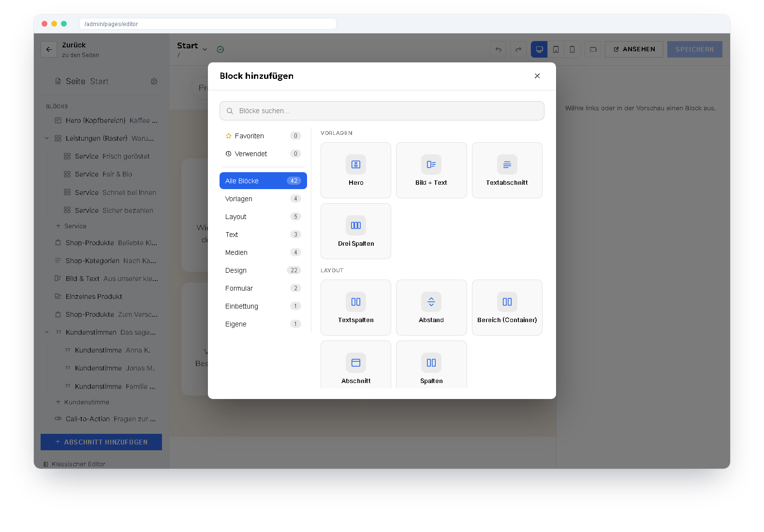The height and width of the screenshot is (532, 764).
Task: Click the SPEICHERN save button
Action: (x=694, y=49)
